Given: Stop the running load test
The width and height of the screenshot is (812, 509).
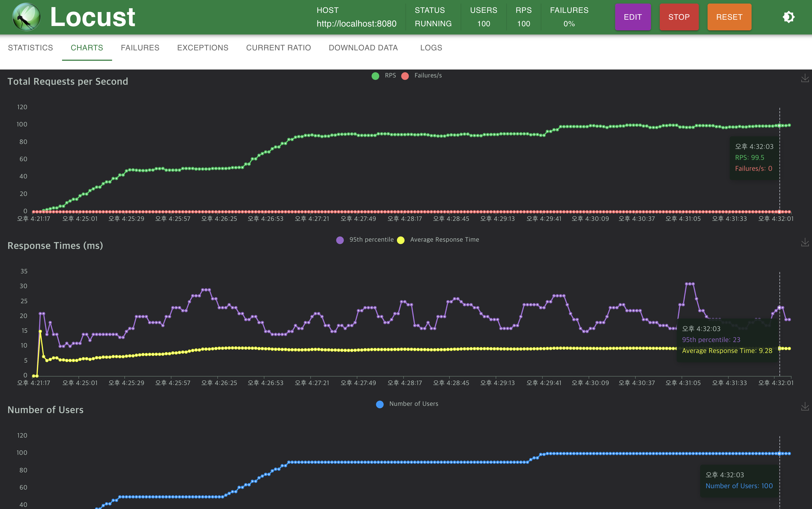Looking at the screenshot, I should (679, 17).
